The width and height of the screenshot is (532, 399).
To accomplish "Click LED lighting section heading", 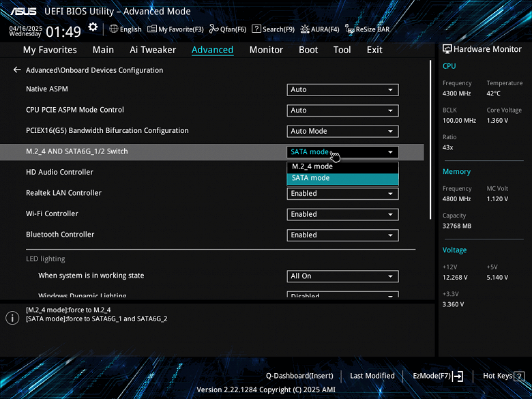I will pyautogui.click(x=46, y=259).
